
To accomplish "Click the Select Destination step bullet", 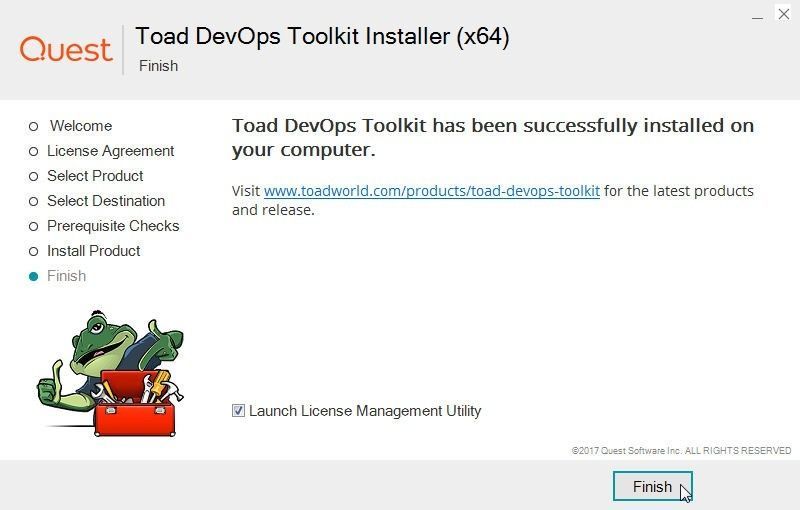I will [x=34, y=201].
